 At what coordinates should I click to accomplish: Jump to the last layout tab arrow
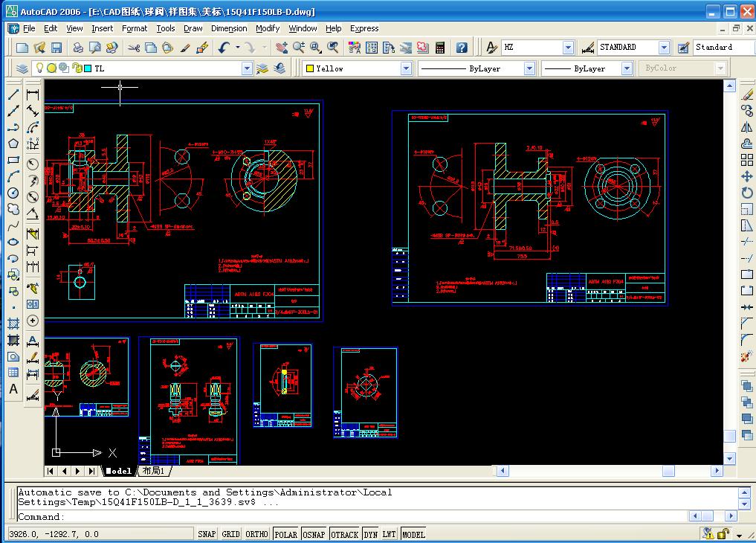point(91,471)
